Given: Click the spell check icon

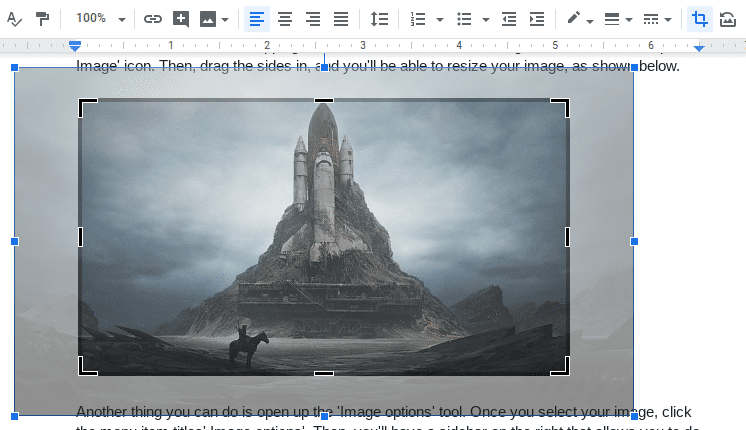Looking at the screenshot, I should (14, 19).
